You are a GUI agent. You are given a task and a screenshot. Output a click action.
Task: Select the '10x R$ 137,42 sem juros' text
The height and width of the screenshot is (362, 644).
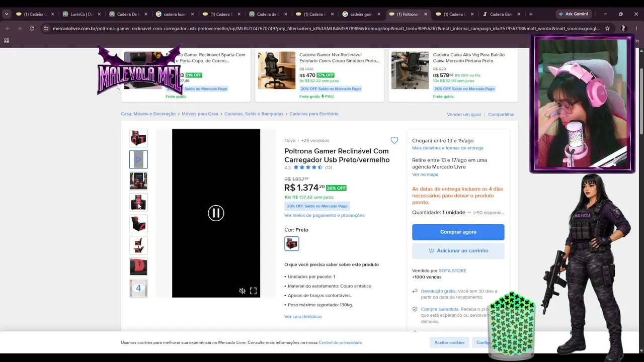[309, 197]
